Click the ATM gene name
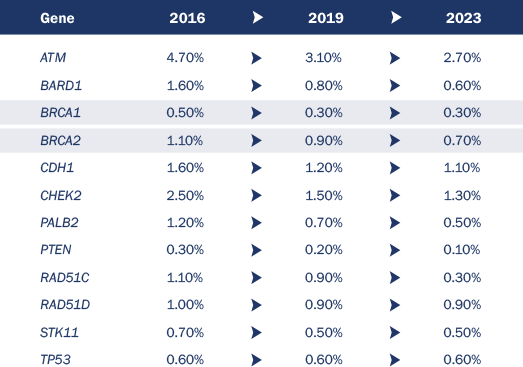 [x=53, y=58]
